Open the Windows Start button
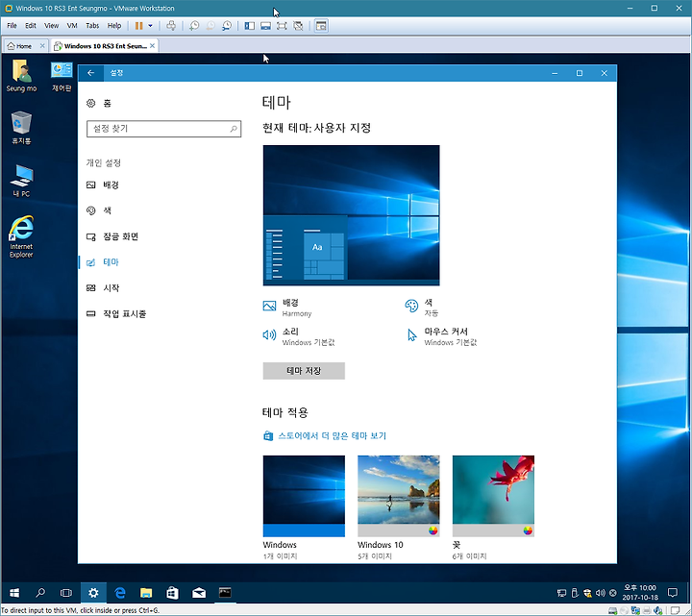 click(x=14, y=593)
